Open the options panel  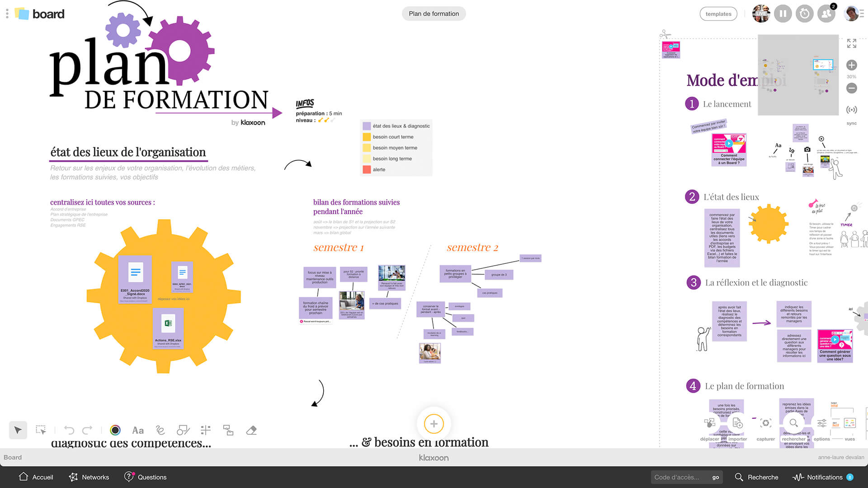click(x=822, y=423)
